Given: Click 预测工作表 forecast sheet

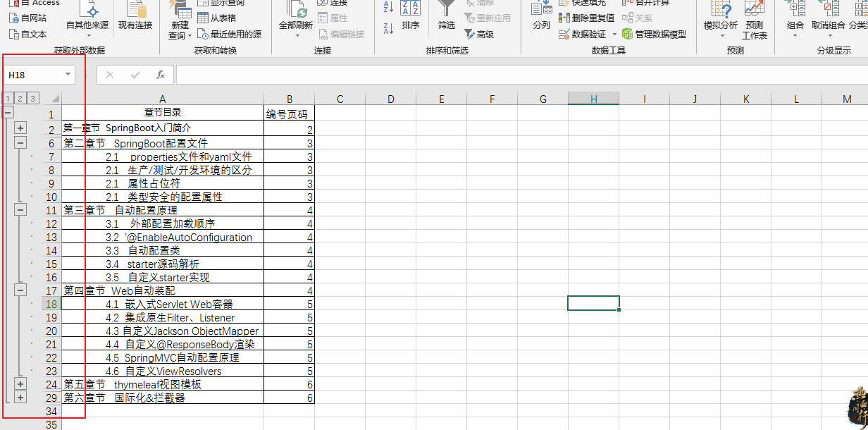Looking at the screenshot, I should [x=754, y=21].
